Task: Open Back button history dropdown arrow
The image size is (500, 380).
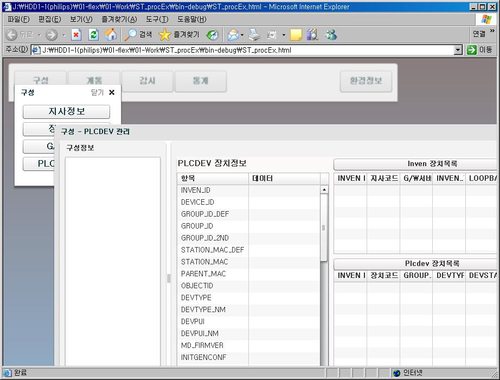Action: [39, 35]
